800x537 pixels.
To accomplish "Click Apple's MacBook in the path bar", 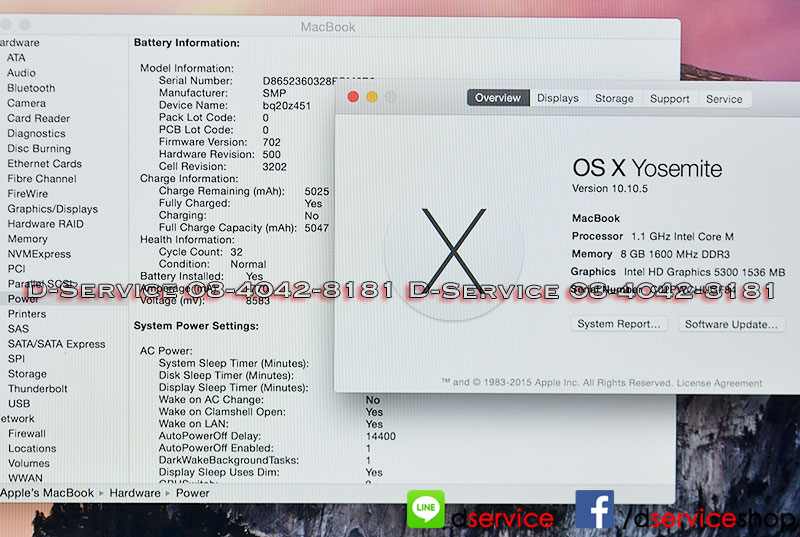I will pyautogui.click(x=46, y=493).
